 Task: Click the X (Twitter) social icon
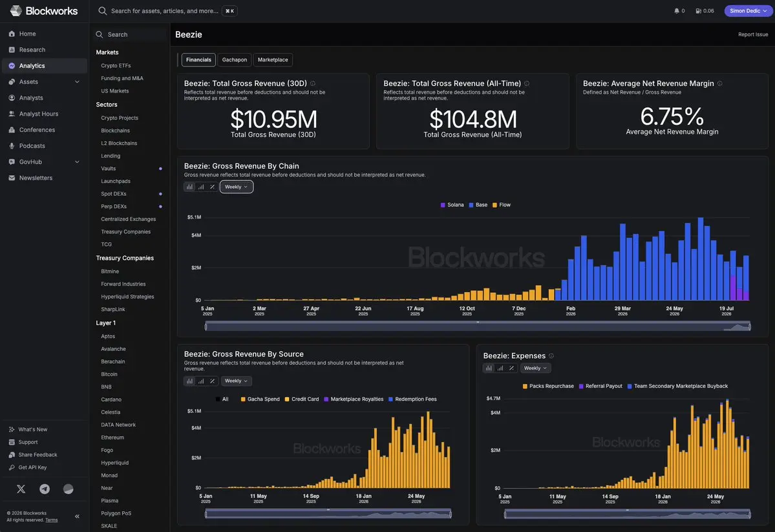21,489
